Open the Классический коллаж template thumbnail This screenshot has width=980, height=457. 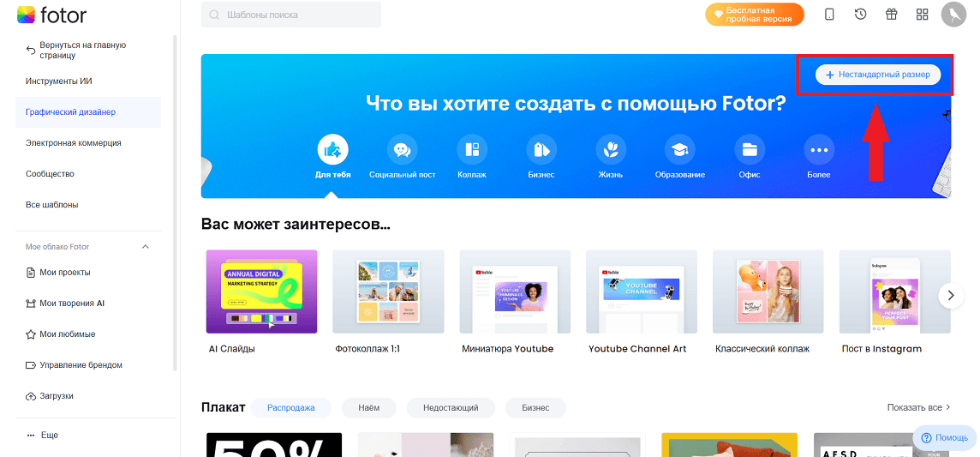point(768,292)
